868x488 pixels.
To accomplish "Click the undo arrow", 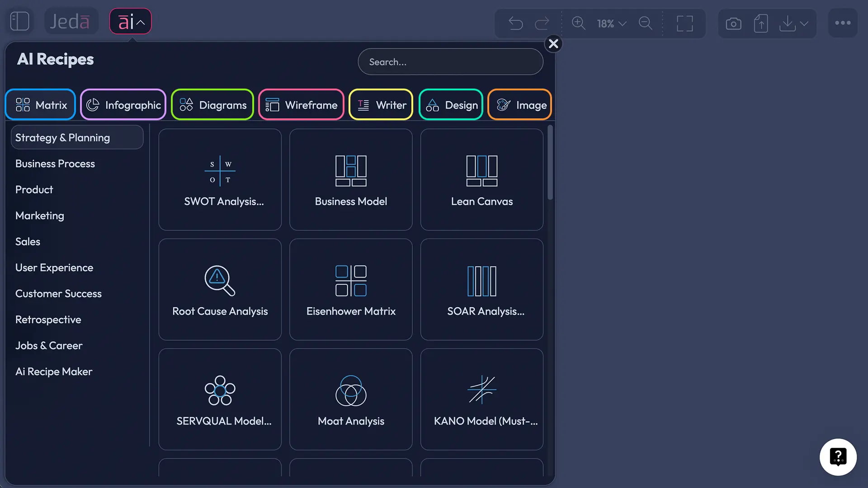I will coord(515,23).
